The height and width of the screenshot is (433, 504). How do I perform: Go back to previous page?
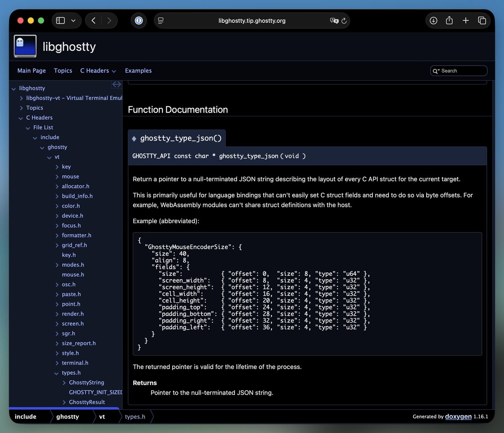click(93, 21)
